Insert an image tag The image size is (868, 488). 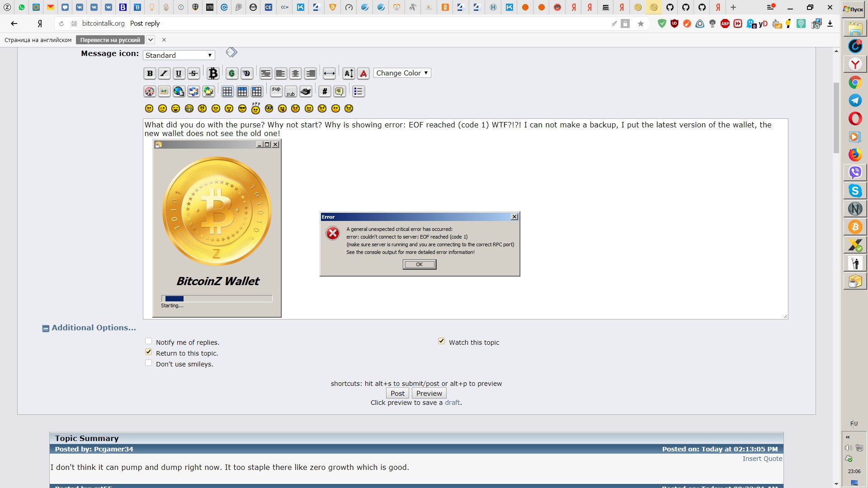point(164,91)
